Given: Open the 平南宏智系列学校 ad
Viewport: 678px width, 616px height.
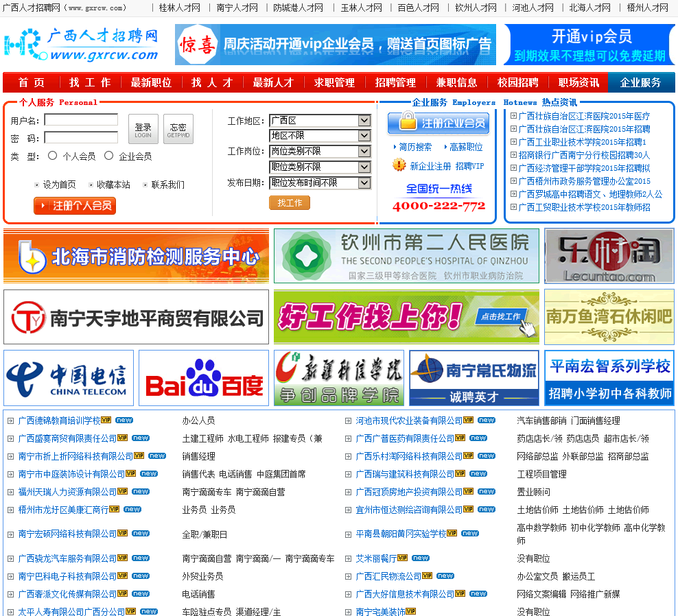Looking at the screenshot, I should pos(609,378).
